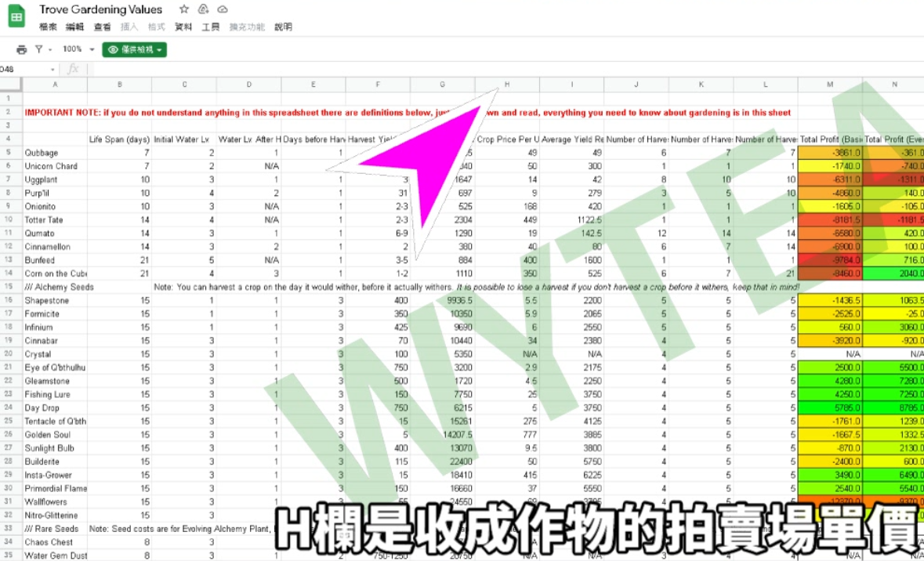Click the Golden Soul cell

[x=55, y=435]
